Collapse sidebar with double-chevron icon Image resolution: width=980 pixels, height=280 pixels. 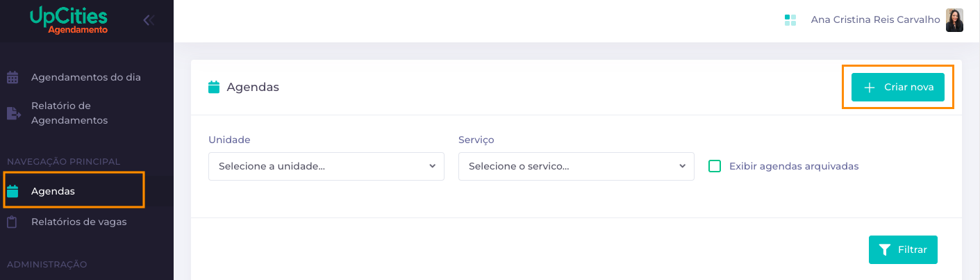(x=148, y=20)
